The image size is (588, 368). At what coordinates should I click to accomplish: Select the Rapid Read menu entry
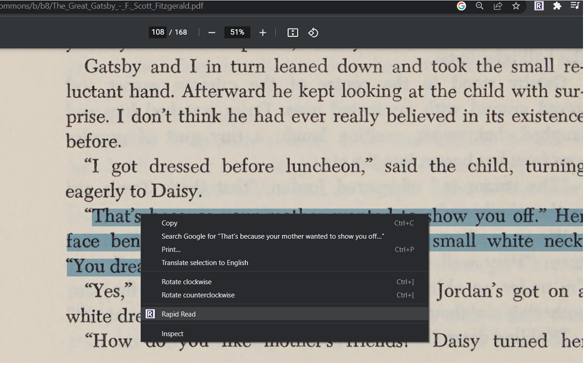point(284,314)
